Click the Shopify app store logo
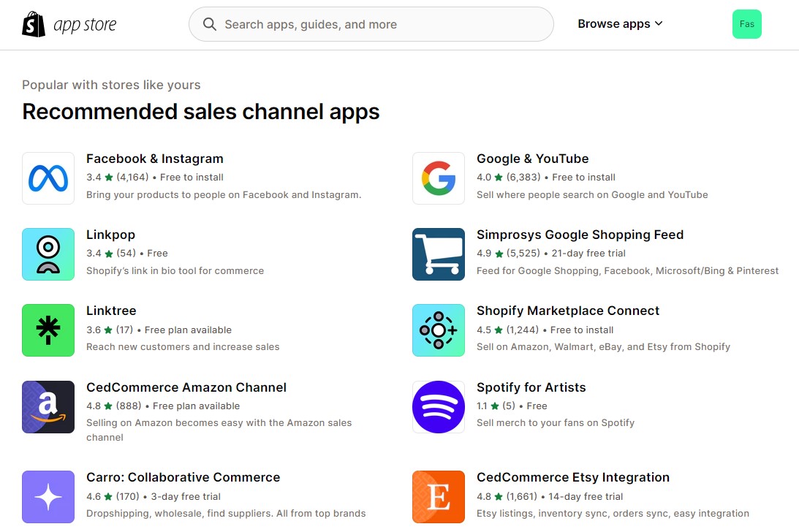The width and height of the screenshot is (799, 532). [x=69, y=24]
